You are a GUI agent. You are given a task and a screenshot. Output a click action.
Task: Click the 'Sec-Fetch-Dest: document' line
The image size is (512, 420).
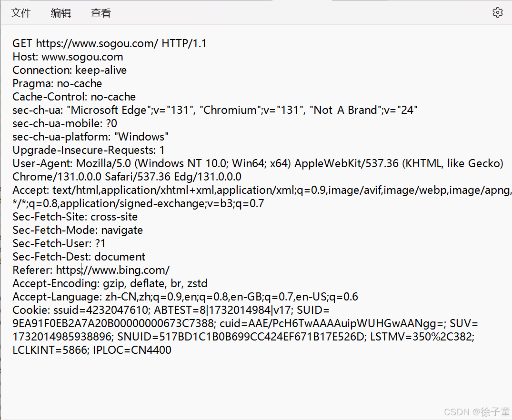(79, 257)
